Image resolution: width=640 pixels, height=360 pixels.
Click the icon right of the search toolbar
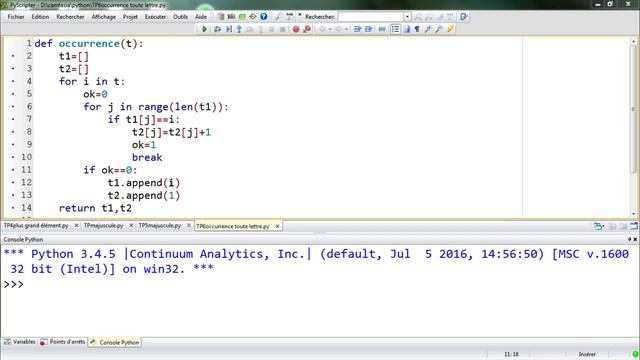464,16
